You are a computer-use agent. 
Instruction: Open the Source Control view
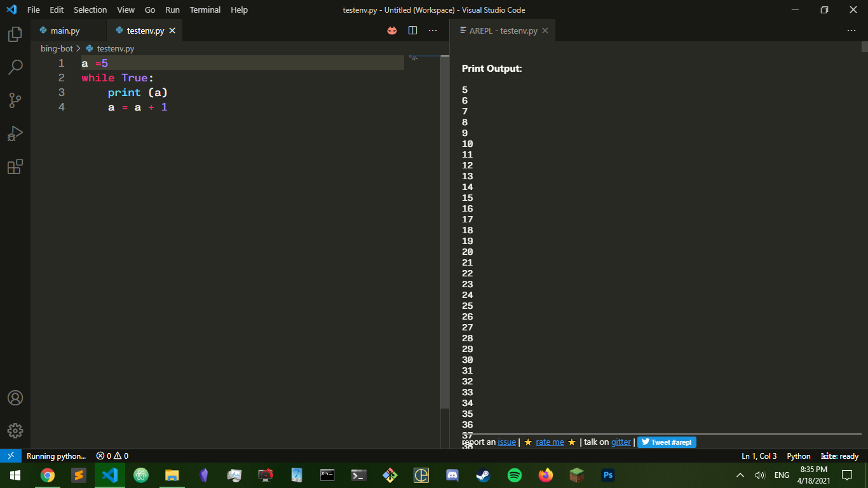15,100
